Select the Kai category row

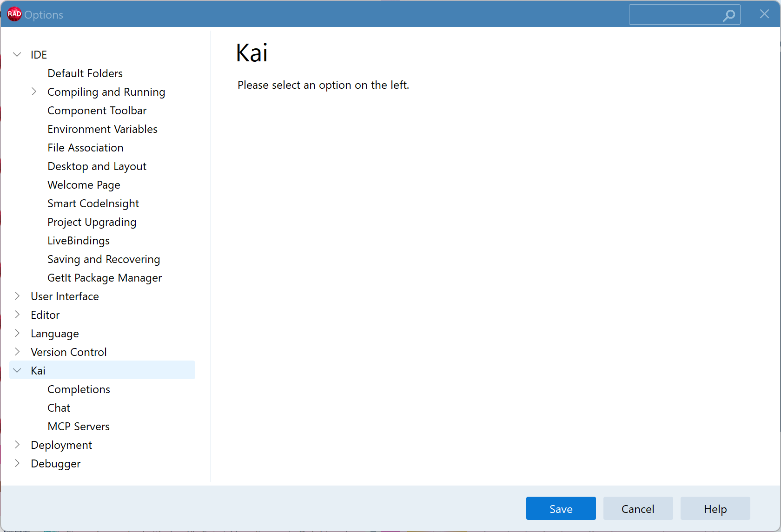point(102,370)
